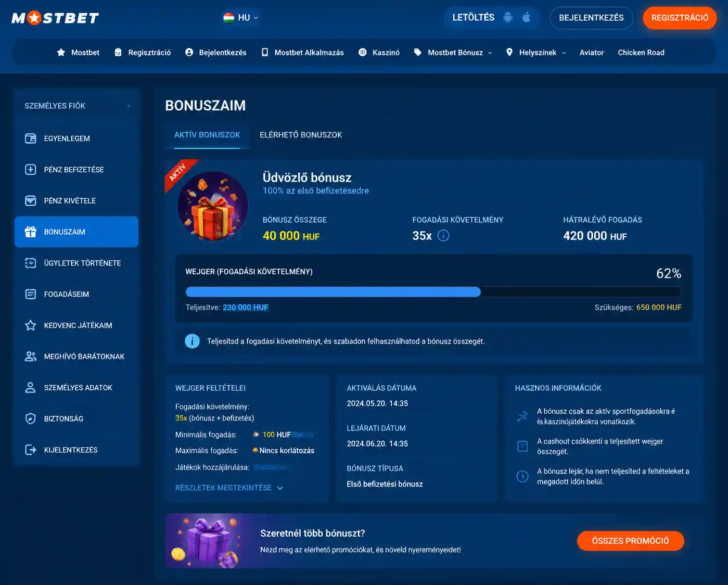The height and width of the screenshot is (585, 728).
Task: Click the person icon for SZEMÉLYES ADATOK
Action: 31,388
